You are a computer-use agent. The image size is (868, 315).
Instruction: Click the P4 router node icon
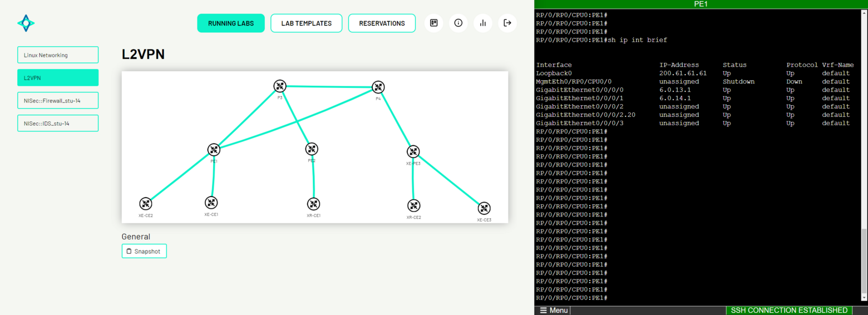coord(378,87)
